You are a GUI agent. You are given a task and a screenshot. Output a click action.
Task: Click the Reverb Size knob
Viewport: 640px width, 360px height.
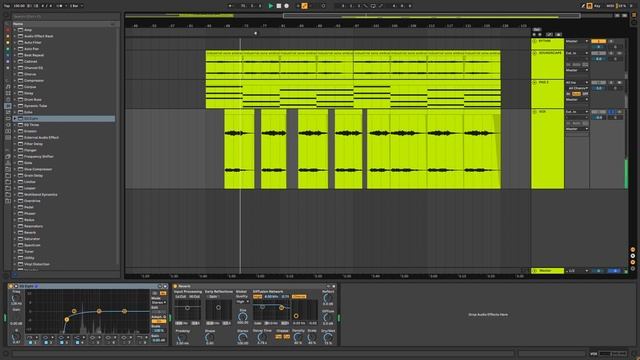[242, 317]
